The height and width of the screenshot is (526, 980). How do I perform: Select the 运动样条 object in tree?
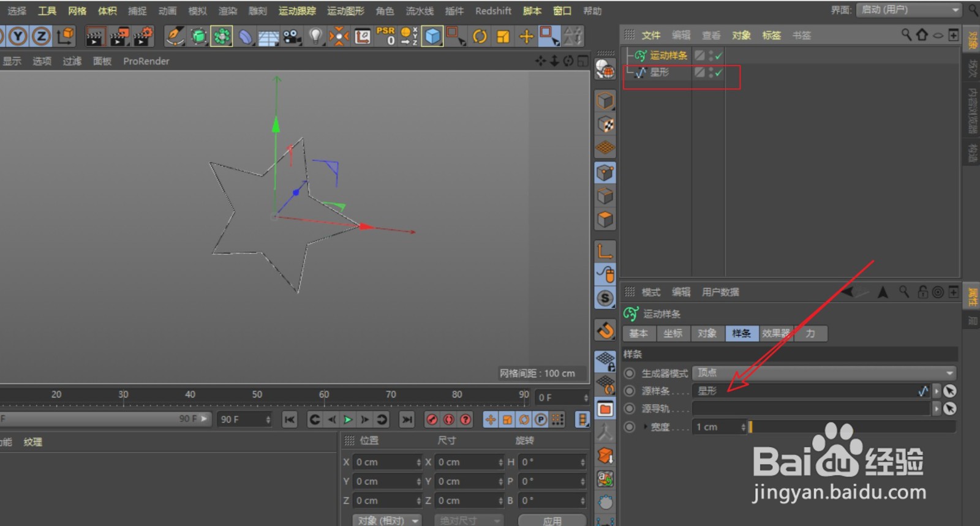tap(668, 56)
